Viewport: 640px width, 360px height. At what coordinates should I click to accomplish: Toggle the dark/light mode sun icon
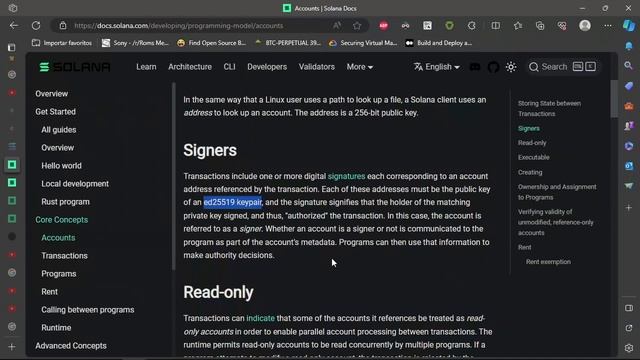tap(511, 67)
